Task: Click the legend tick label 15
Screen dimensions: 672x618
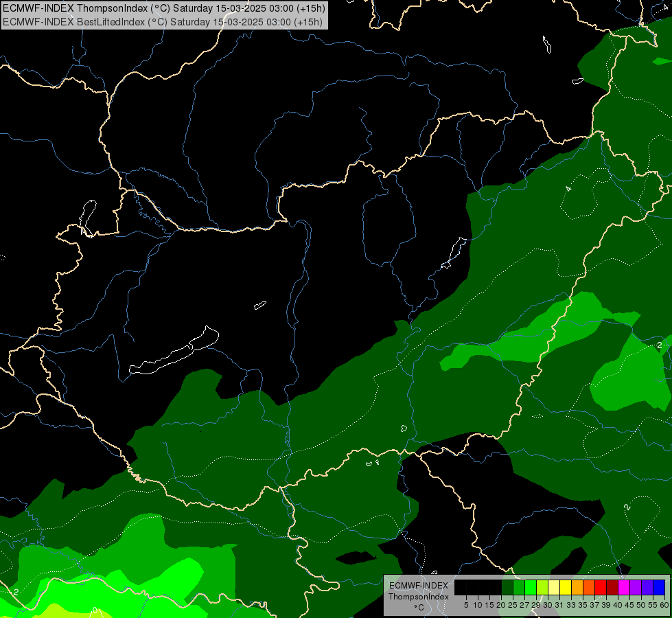Action: [489, 605]
